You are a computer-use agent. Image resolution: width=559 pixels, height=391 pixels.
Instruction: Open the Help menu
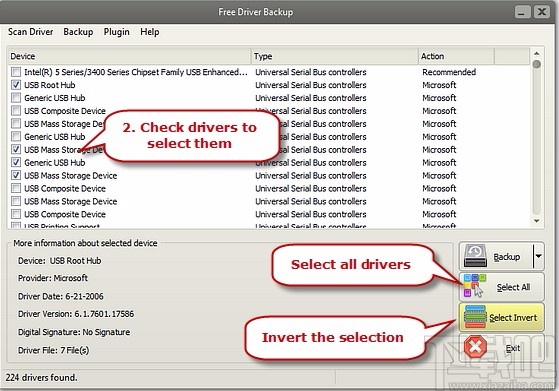click(150, 32)
